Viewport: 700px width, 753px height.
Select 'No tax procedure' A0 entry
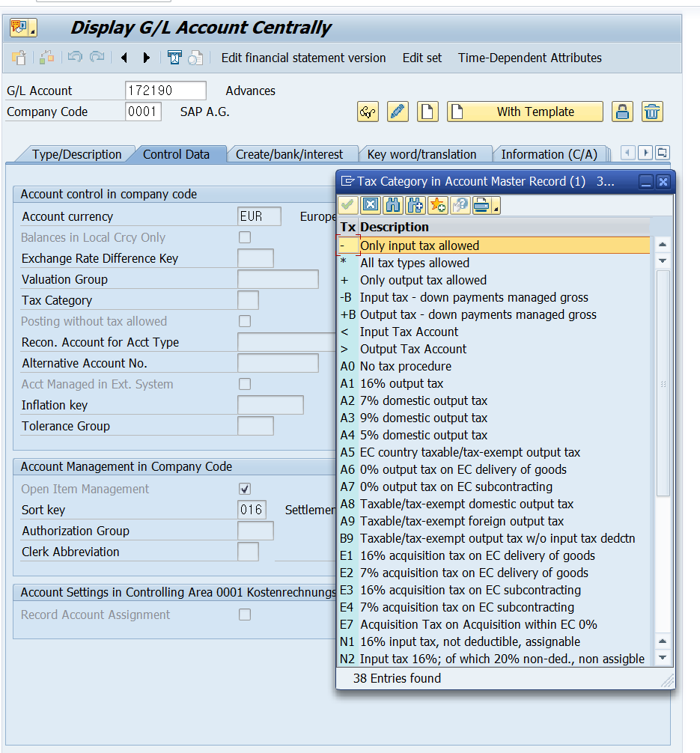(493, 367)
